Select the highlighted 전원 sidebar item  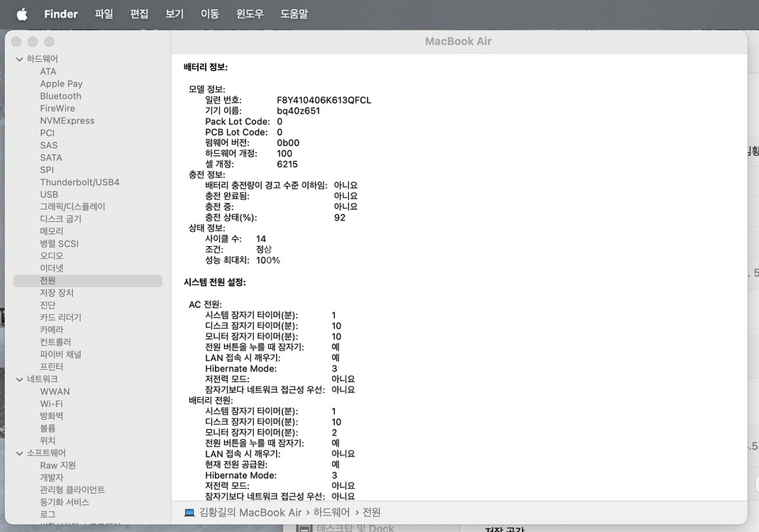coord(88,281)
